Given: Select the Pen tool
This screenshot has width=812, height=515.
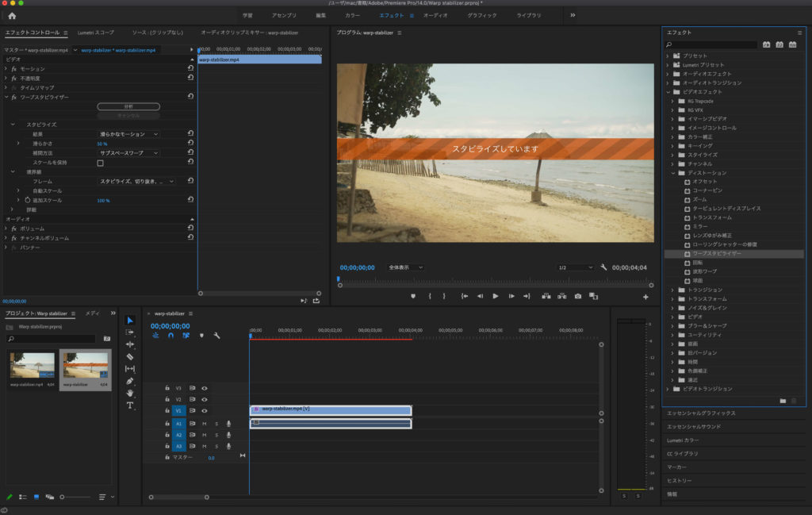Looking at the screenshot, I should tap(130, 382).
